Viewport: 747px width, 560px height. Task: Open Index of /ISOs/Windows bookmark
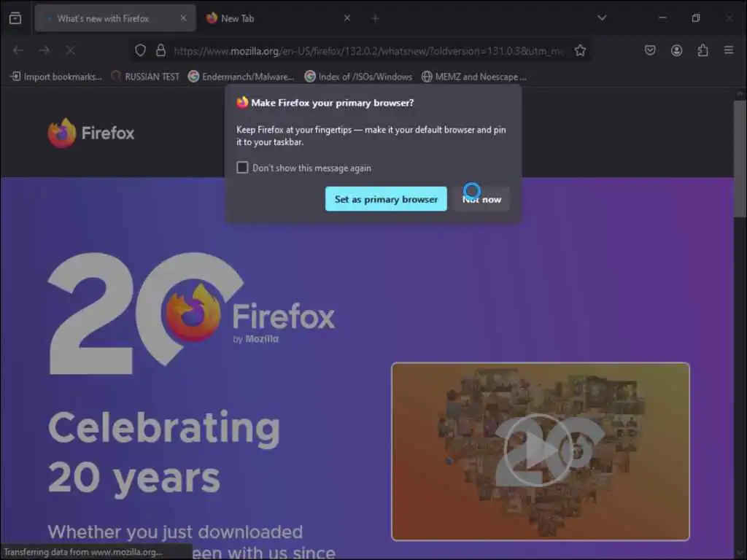358,77
